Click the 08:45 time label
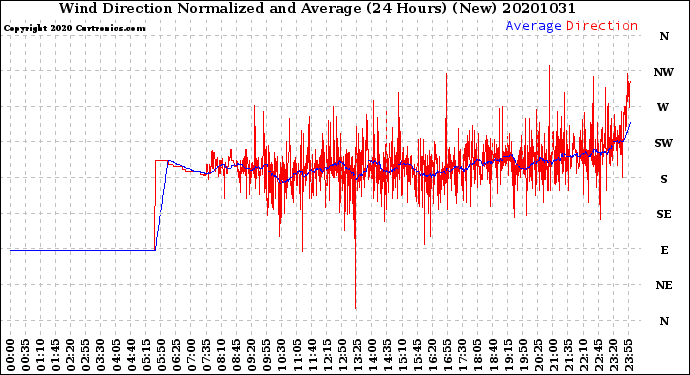The width and height of the screenshot is (690, 375). pos(237,355)
